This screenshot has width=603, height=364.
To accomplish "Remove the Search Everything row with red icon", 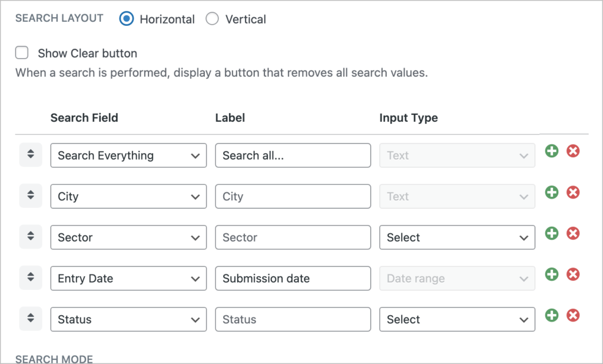I will [x=573, y=151].
